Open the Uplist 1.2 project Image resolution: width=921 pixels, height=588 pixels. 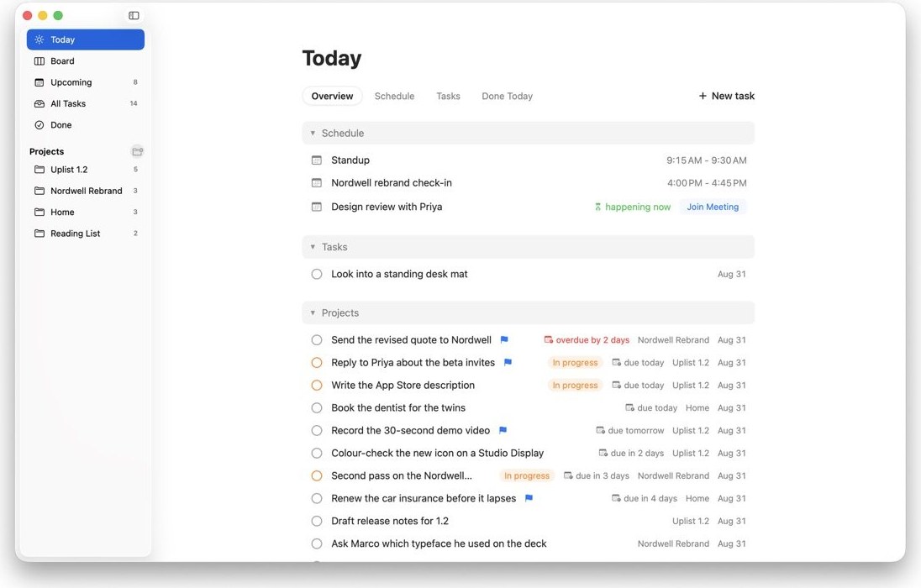(x=86, y=170)
